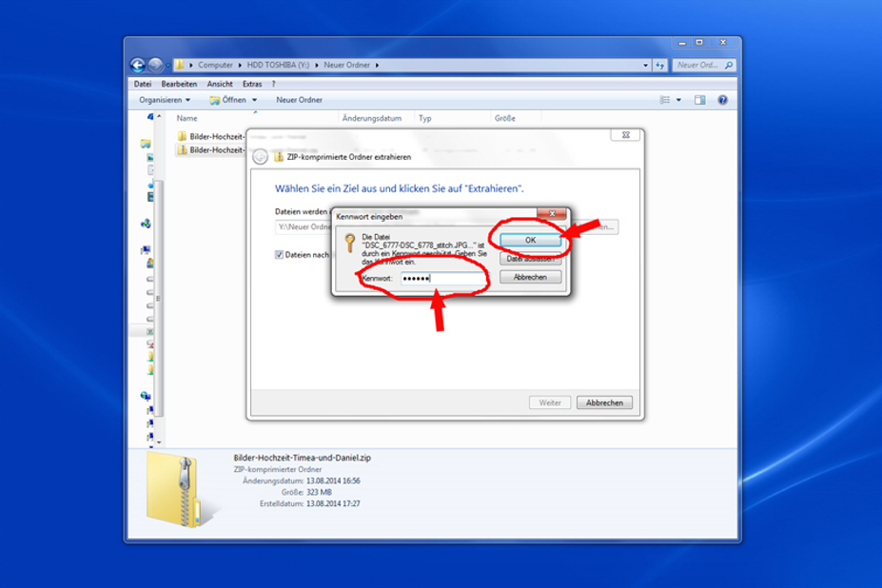882x588 pixels.
Task: Click the Explorer back navigation arrow
Action: pyautogui.click(x=138, y=66)
